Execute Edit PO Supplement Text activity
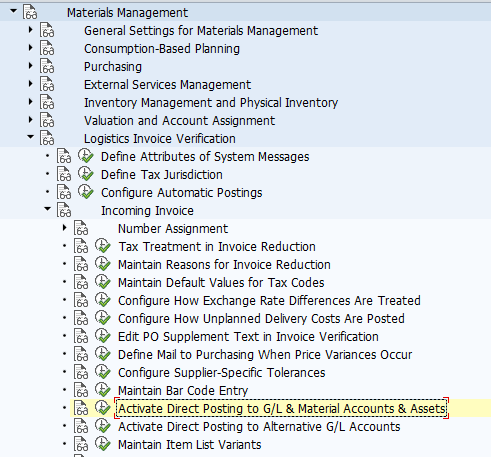The width and height of the screenshot is (491, 457). [x=103, y=336]
